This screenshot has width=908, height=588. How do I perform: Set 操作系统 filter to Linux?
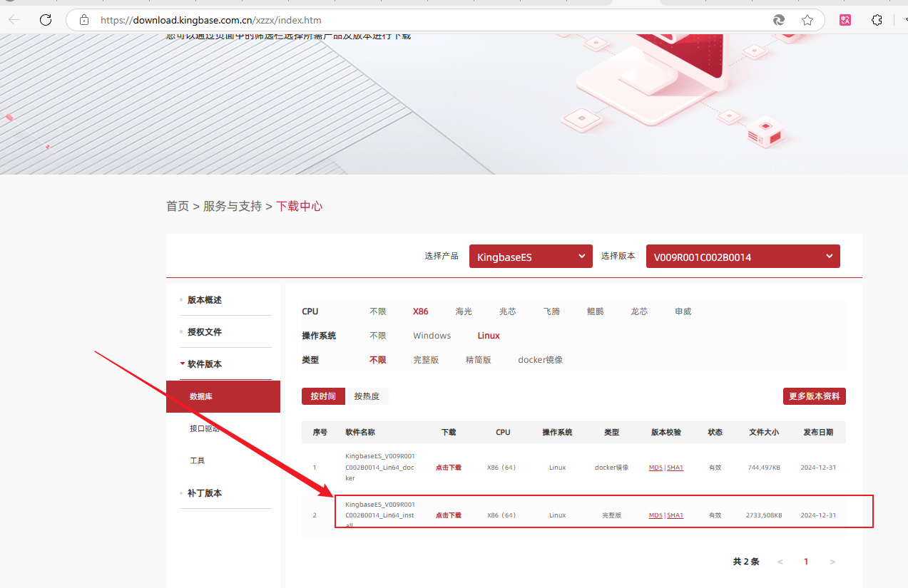click(489, 336)
